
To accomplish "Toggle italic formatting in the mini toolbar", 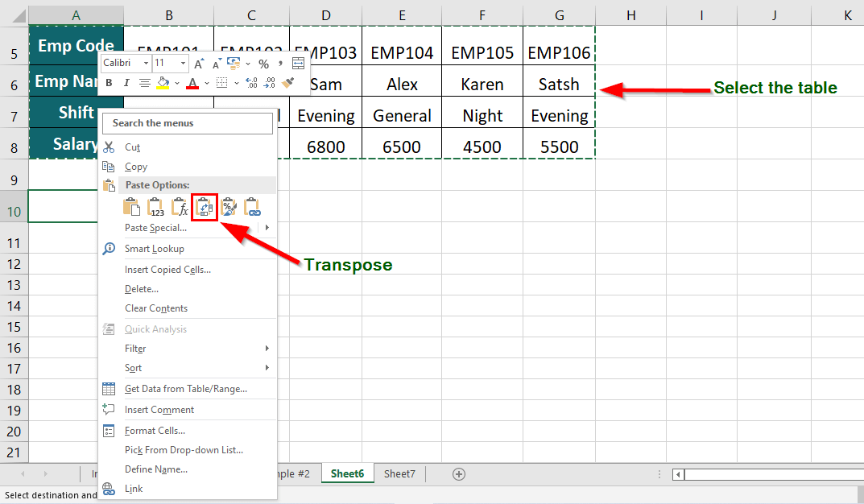I will (x=127, y=82).
